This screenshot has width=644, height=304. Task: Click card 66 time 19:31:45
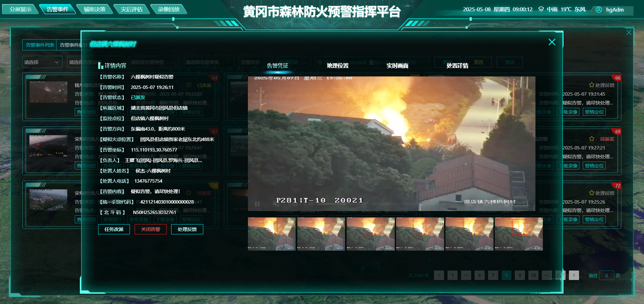tap(584, 94)
